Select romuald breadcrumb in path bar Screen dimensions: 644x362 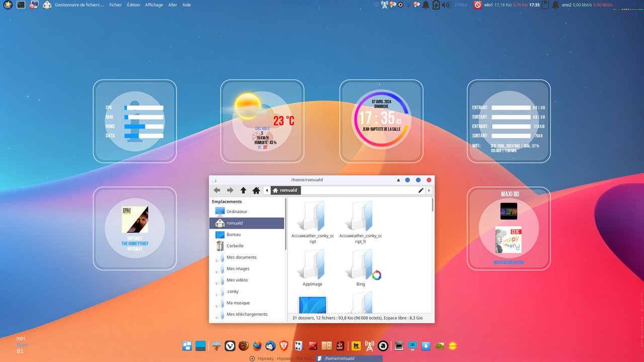click(x=285, y=191)
